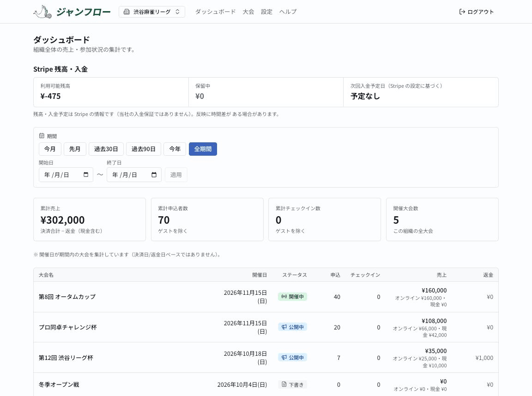532x396 pixels.
Task: Click the 返金 column header
Action: pyautogui.click(x=488, y=275)
